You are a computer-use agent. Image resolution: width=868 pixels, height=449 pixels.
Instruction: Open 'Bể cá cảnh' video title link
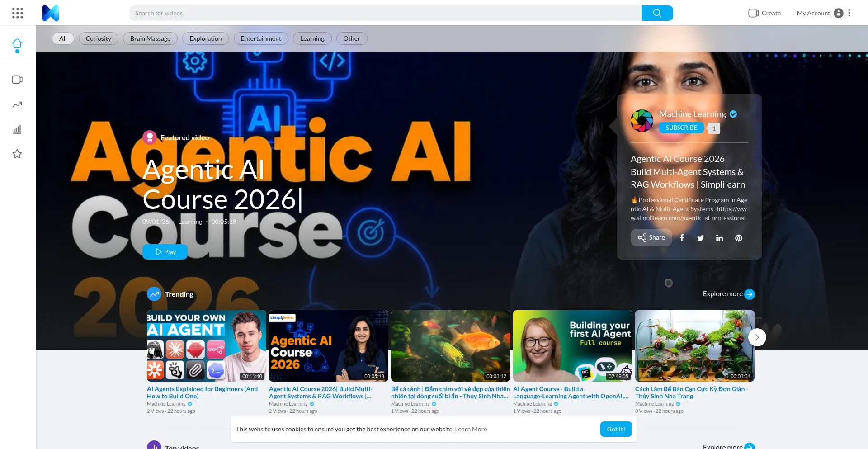click(x=450, y=392)
